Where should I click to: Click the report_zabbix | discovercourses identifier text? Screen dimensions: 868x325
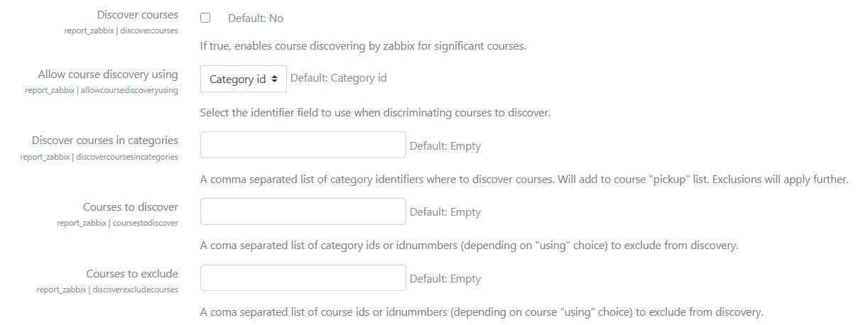(x=121, y=31)
